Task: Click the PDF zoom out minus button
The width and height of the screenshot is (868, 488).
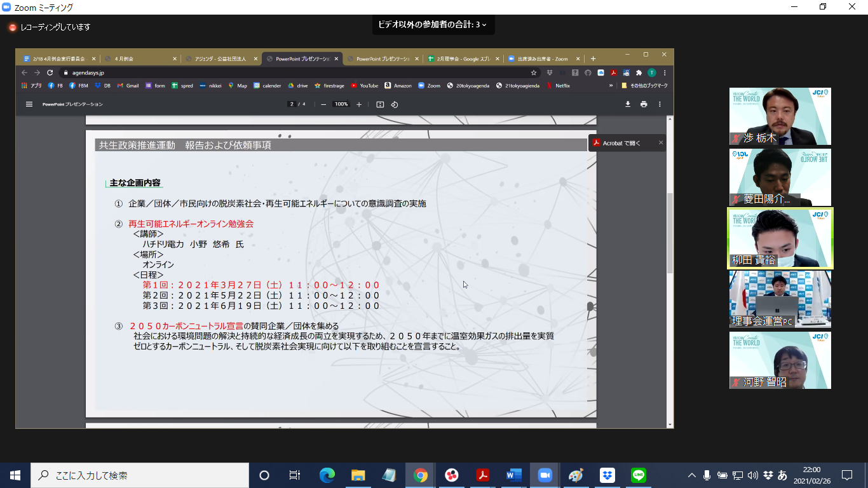Action: [x=323, y=104]
